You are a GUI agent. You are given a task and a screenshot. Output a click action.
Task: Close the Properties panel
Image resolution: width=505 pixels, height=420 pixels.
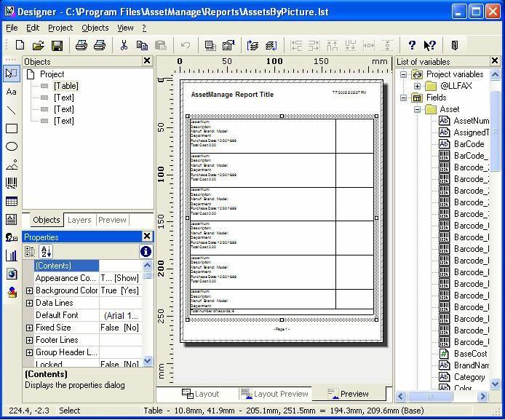tap(147, 236)
